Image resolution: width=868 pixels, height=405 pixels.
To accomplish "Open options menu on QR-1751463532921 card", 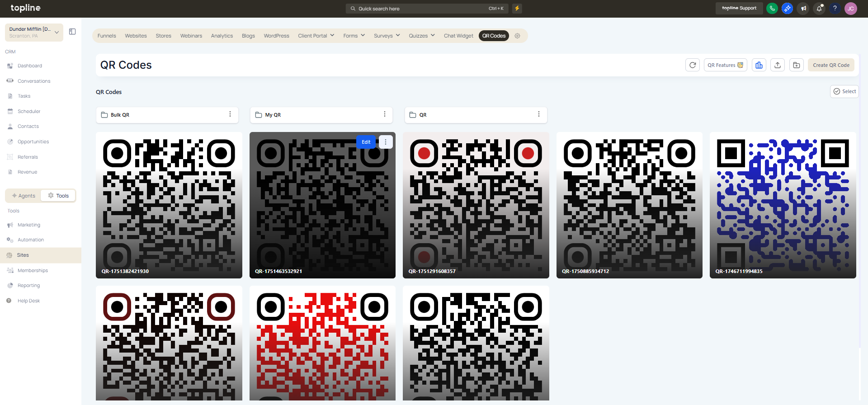I will (x=386, y=142).
